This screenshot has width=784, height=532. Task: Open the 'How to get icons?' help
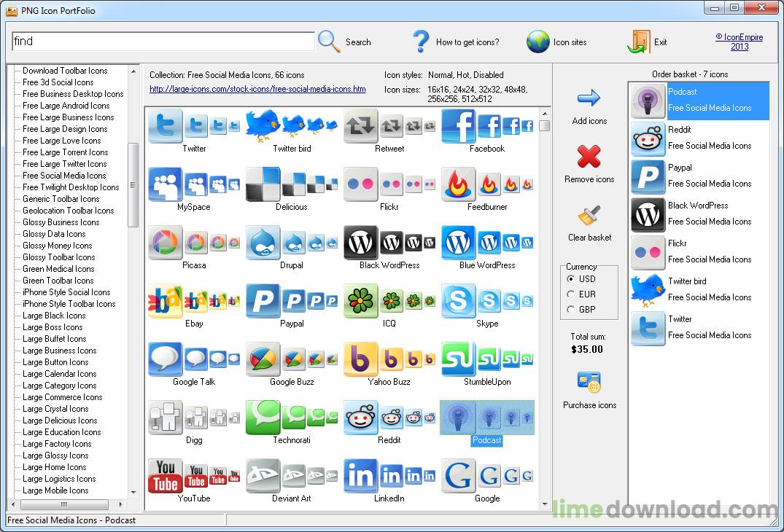pyautogui.click(x=421, y=42)
